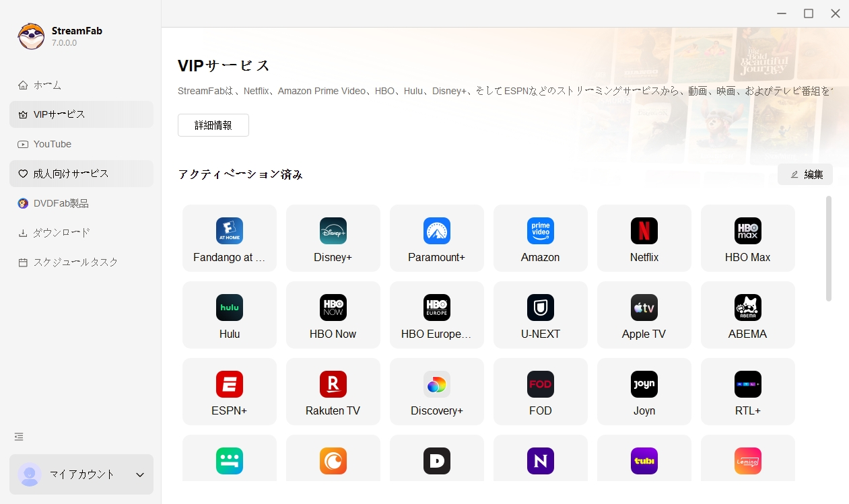Image resolution: width=849 pixels, height=504 pixels.
Task: Select the Apple TV service
Action: point(644,315)
